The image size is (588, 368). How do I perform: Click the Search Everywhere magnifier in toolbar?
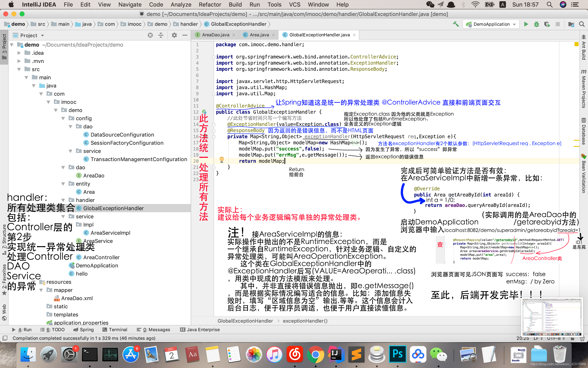click(x=582, y=24)
